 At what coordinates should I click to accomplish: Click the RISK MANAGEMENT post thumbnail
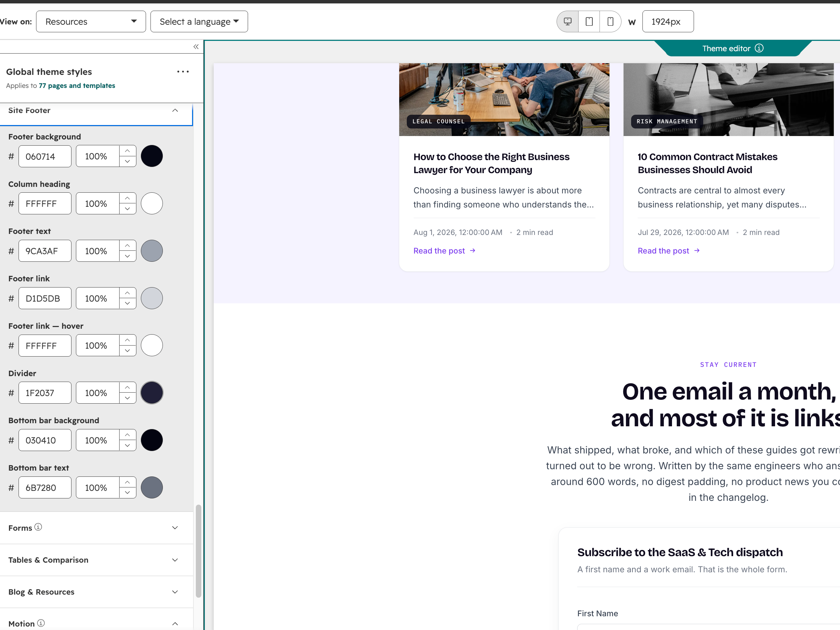[x=728, y=100]
